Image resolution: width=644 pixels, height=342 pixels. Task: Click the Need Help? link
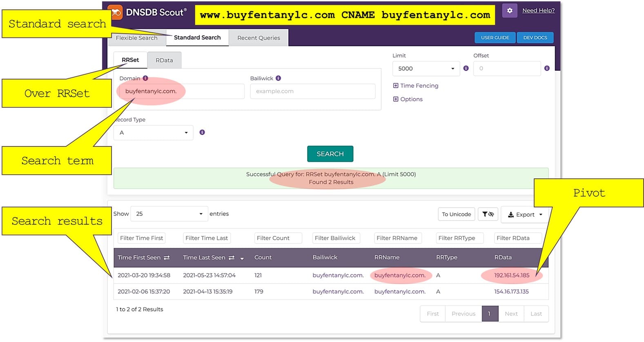(538, 11)
